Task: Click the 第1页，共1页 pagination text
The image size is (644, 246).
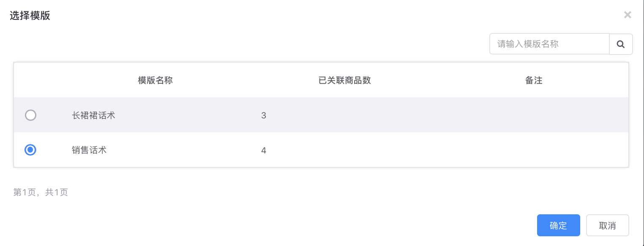Action: point(41,192)
